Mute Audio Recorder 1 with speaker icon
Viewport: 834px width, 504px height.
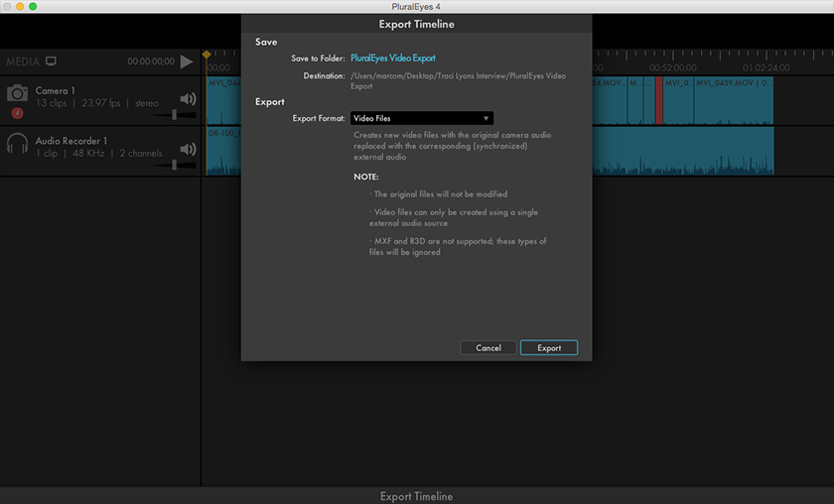(188, 149)
